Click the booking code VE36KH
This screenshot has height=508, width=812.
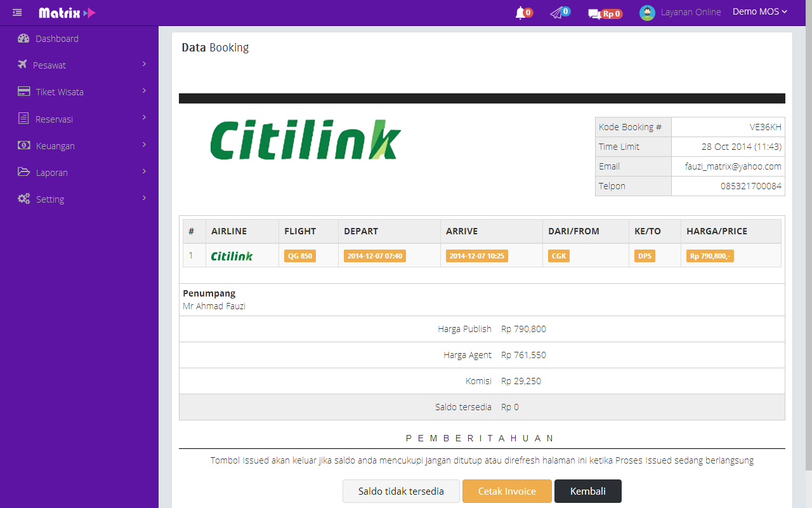pos(765,127)
